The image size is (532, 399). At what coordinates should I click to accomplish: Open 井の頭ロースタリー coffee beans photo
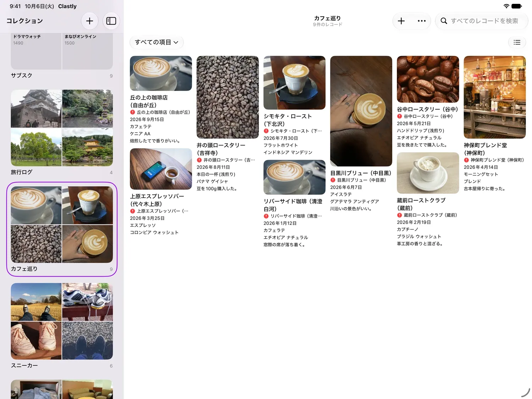tap(228, 97)
